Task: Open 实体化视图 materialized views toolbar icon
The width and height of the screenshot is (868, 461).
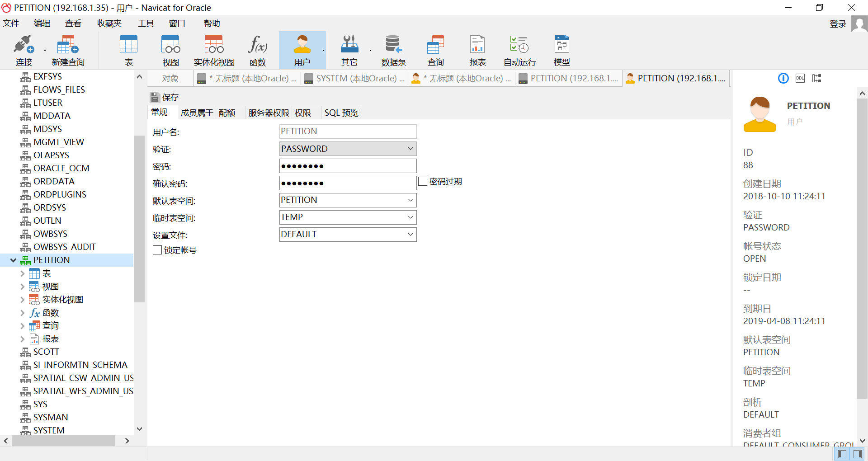Action: tap(214, 45)
